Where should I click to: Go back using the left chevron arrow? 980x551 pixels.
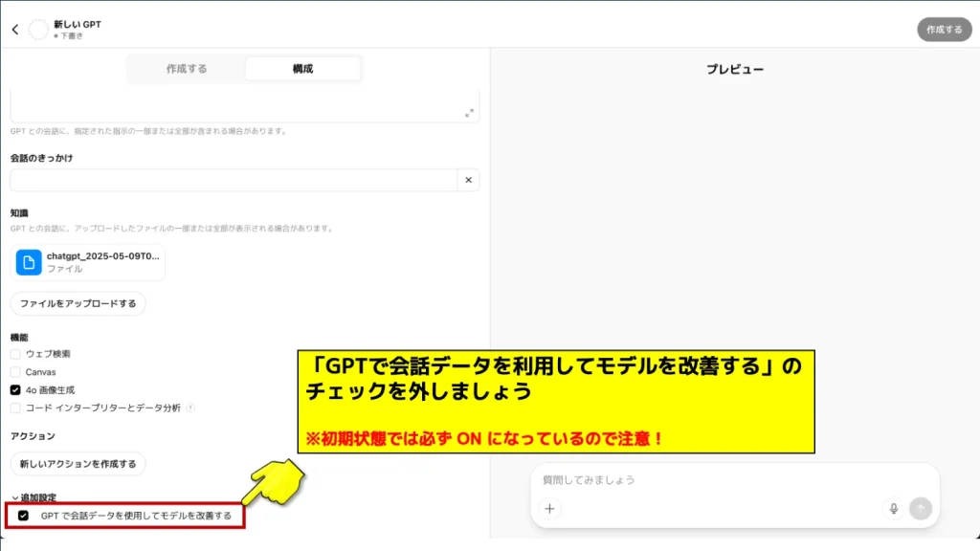15,30
